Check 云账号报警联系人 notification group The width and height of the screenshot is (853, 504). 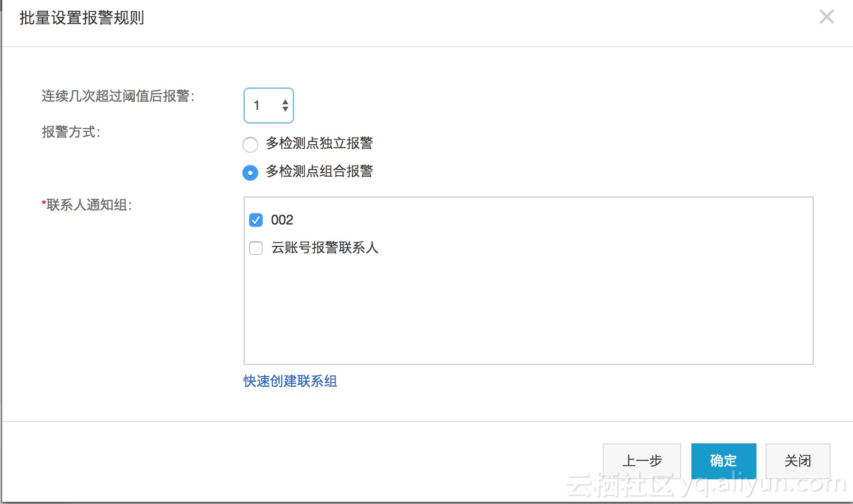255,248
